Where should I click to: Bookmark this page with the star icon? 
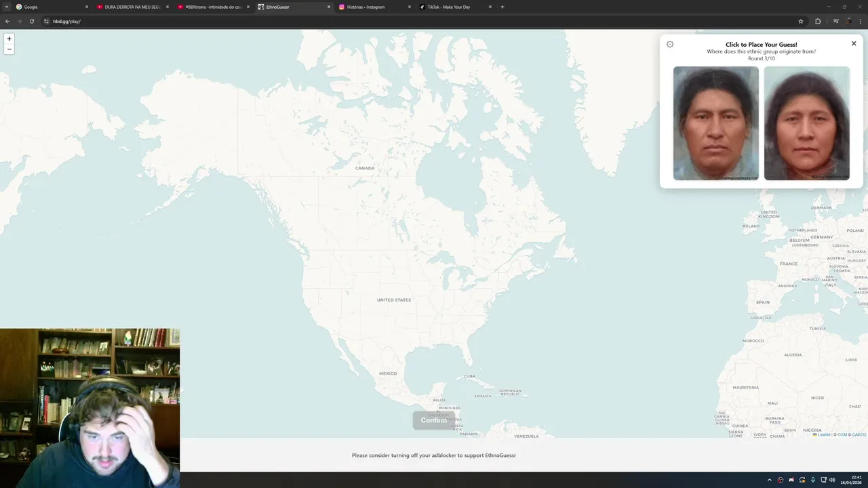click(x=801, y=21)
